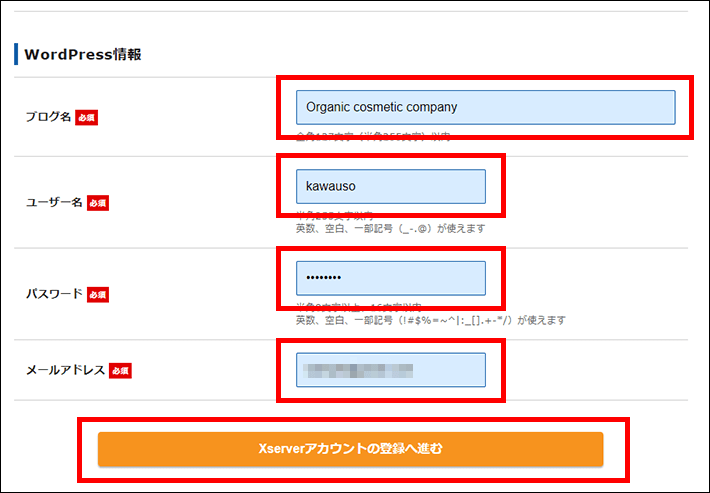The height and width of the screenshot is (493, 710).
Task: Click the ユーザー名 label
Action: tap(54, 202)
